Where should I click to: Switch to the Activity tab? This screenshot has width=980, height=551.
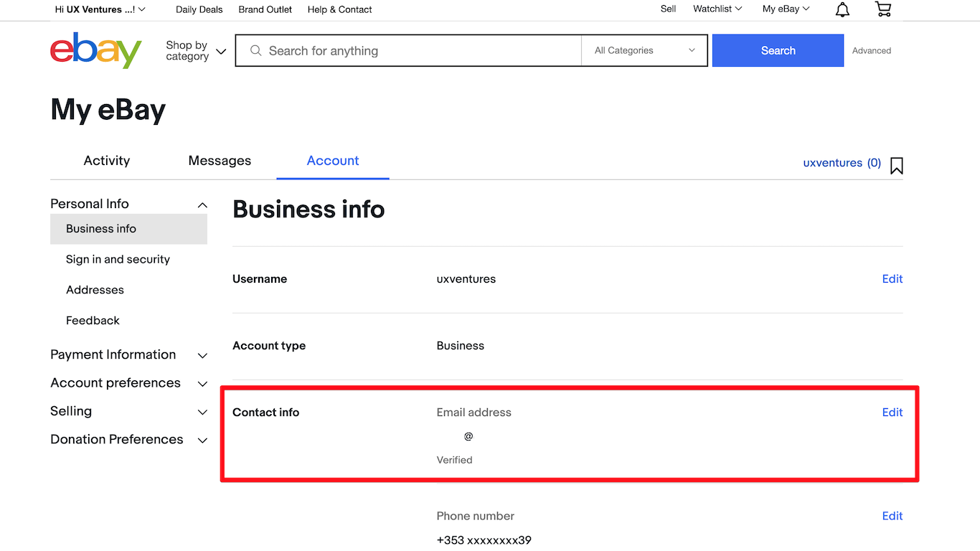tap(107, 161)
